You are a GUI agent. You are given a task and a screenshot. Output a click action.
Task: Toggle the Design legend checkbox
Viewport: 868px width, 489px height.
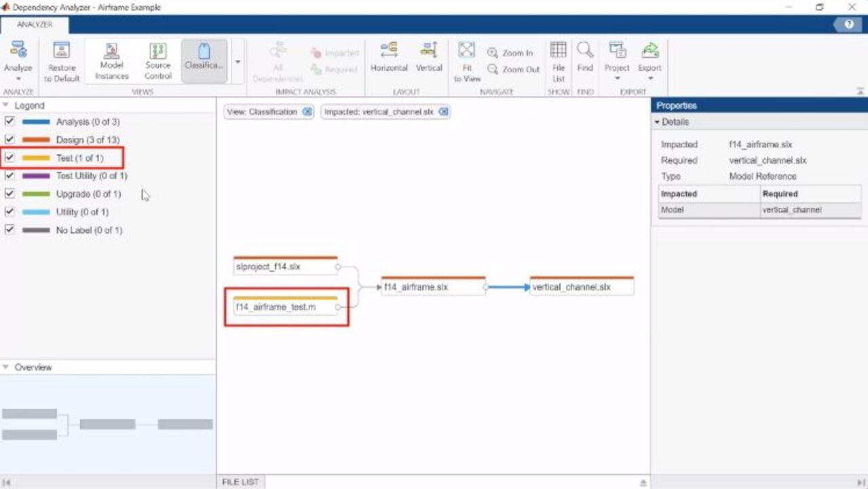tap(10, 140)
